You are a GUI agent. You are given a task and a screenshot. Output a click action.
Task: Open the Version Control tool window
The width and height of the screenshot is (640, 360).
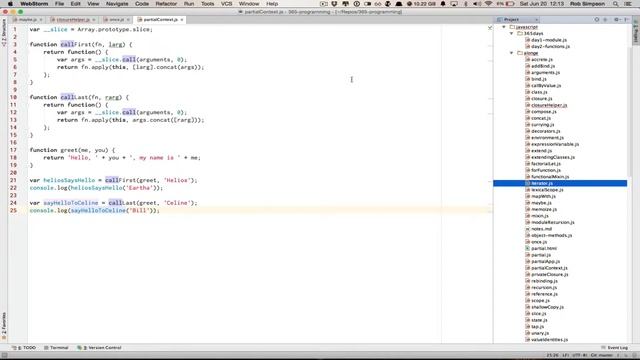point(99,348)
